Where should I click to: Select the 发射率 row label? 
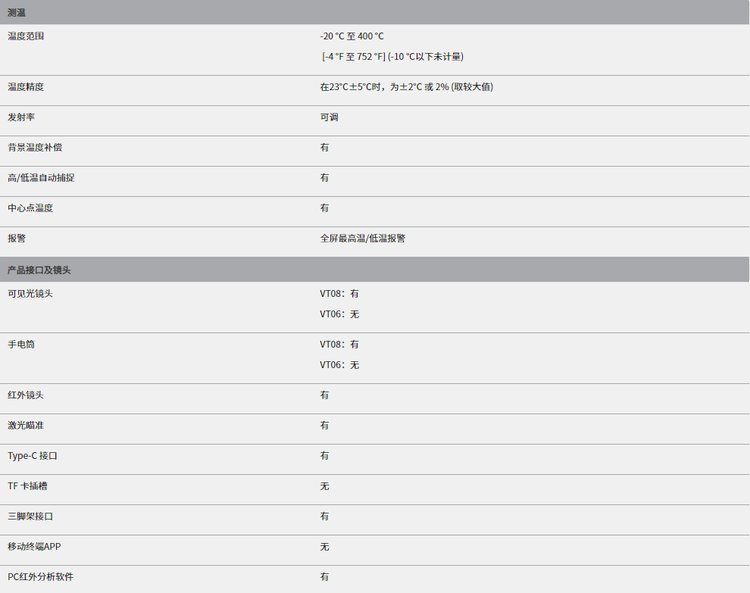[x=22, y=117]
